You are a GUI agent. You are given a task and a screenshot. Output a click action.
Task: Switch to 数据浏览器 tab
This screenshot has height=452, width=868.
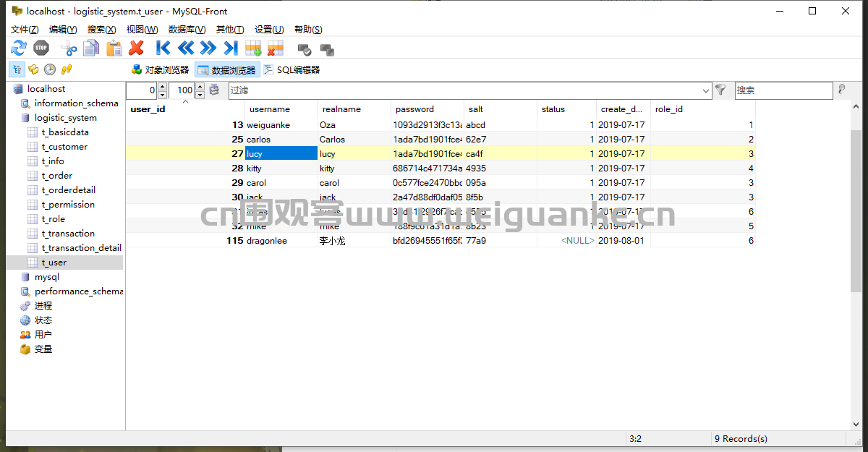226,70
